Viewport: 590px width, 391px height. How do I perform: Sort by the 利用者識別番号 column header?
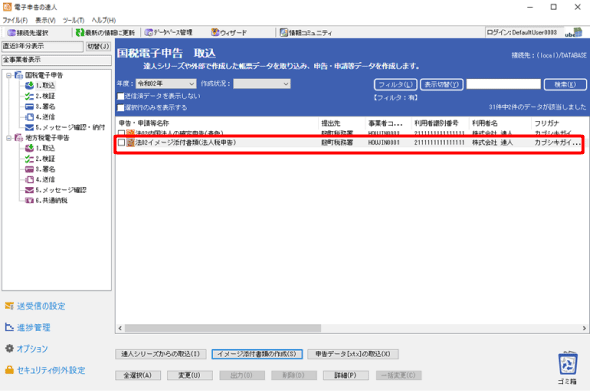pyautogui.click(x=441, y=123)
